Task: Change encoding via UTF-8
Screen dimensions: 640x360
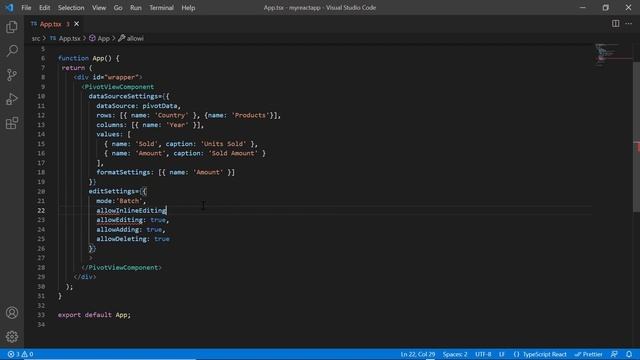Action: (483, 354)
